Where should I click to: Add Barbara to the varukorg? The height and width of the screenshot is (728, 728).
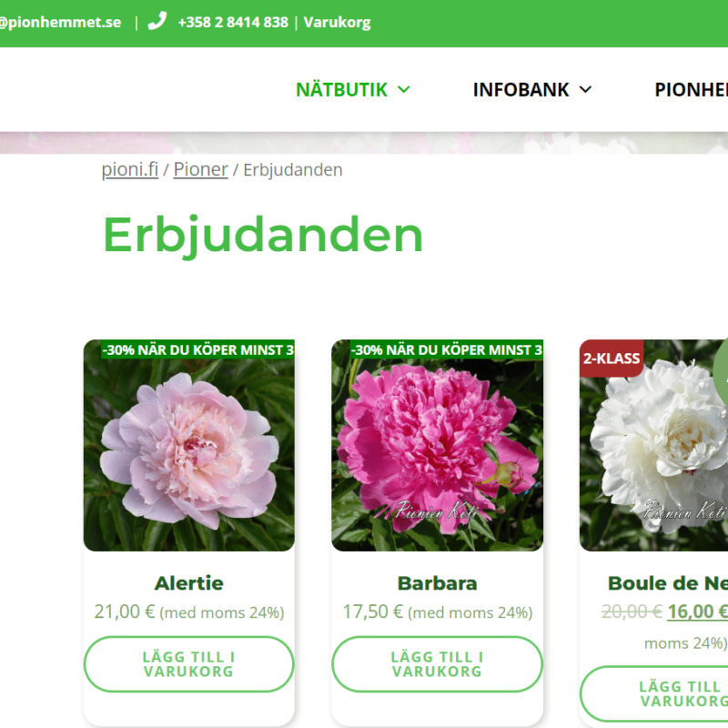(x=437, y=664)
